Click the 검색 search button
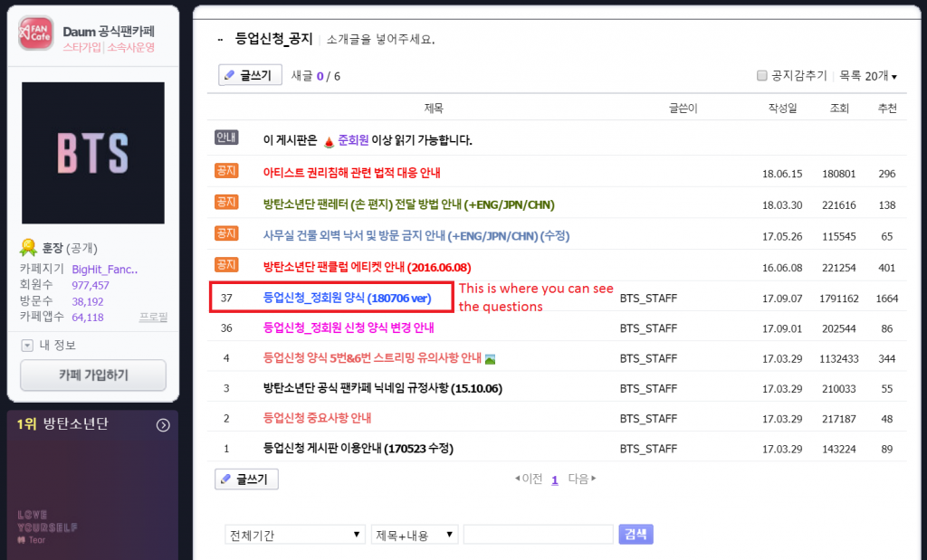Image resolution: width=927 pixels, height=560 pixels. pos(634,535)
